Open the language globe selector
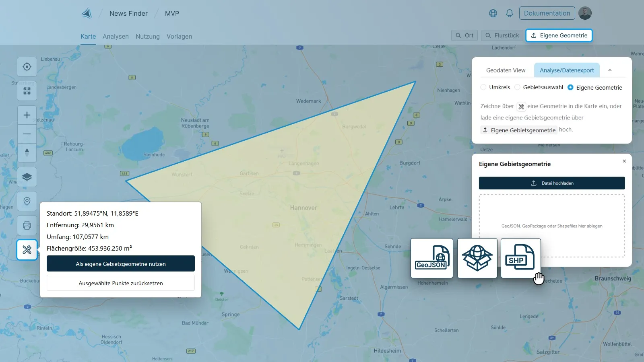The image size is (644, 362). (x=493, y=13)
